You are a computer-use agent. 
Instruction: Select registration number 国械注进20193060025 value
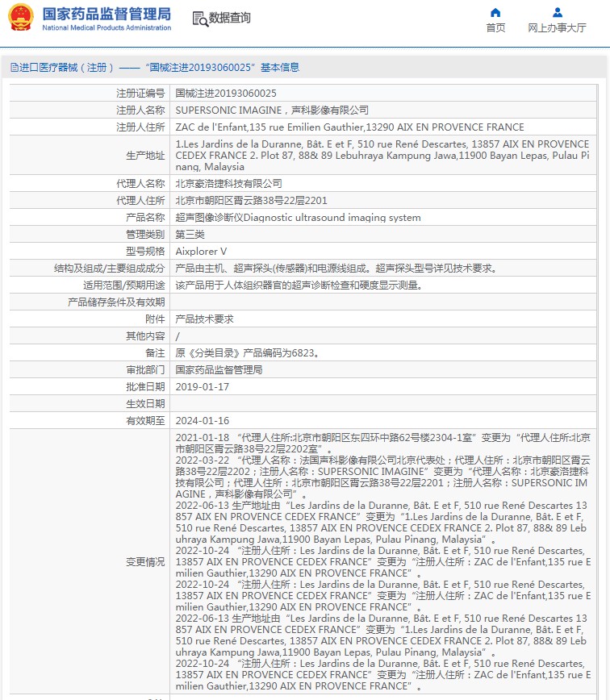tap(226, 94)
